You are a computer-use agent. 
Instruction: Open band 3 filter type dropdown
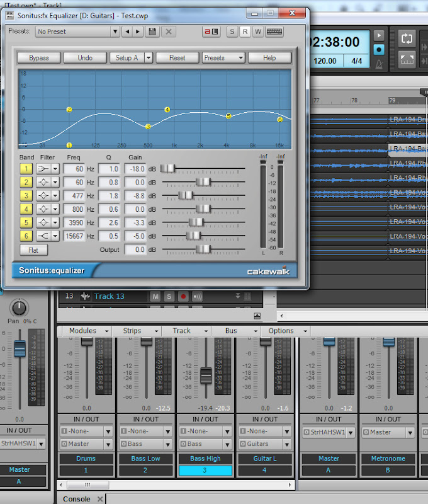pos(55,196)
